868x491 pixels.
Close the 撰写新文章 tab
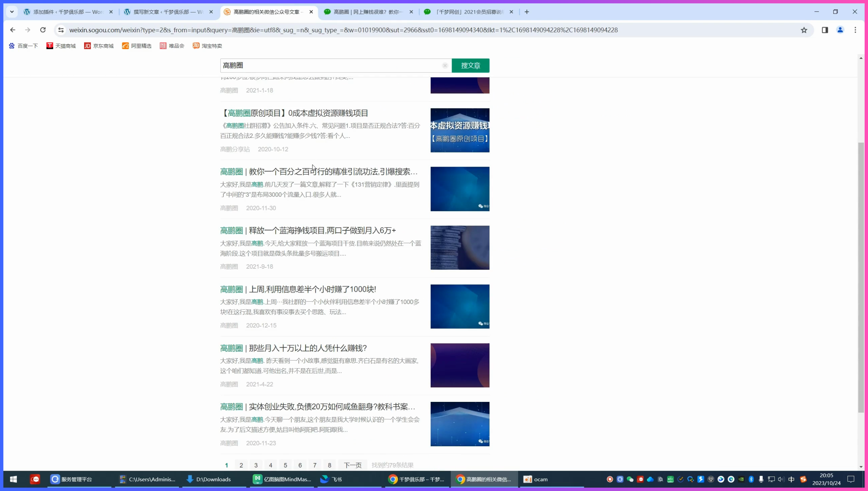[211, 12]
